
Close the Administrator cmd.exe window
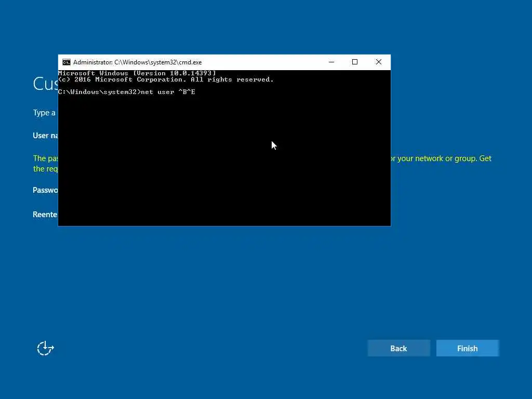click(379, 62)
